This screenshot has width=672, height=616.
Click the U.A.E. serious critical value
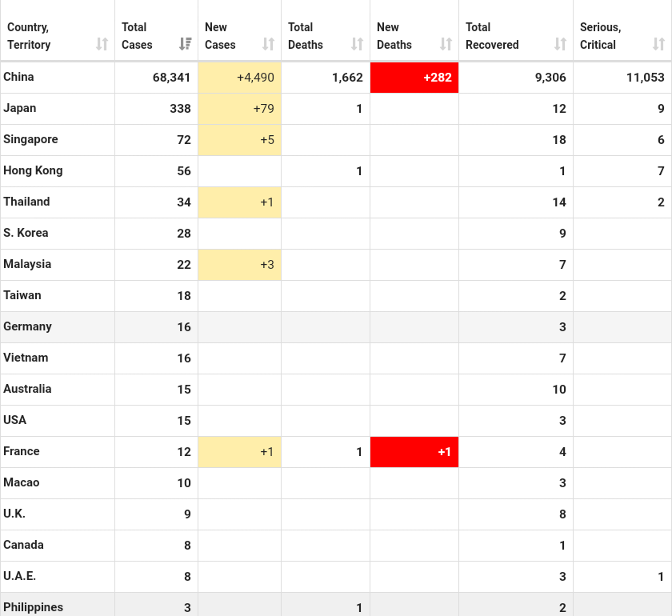point(661,577)
